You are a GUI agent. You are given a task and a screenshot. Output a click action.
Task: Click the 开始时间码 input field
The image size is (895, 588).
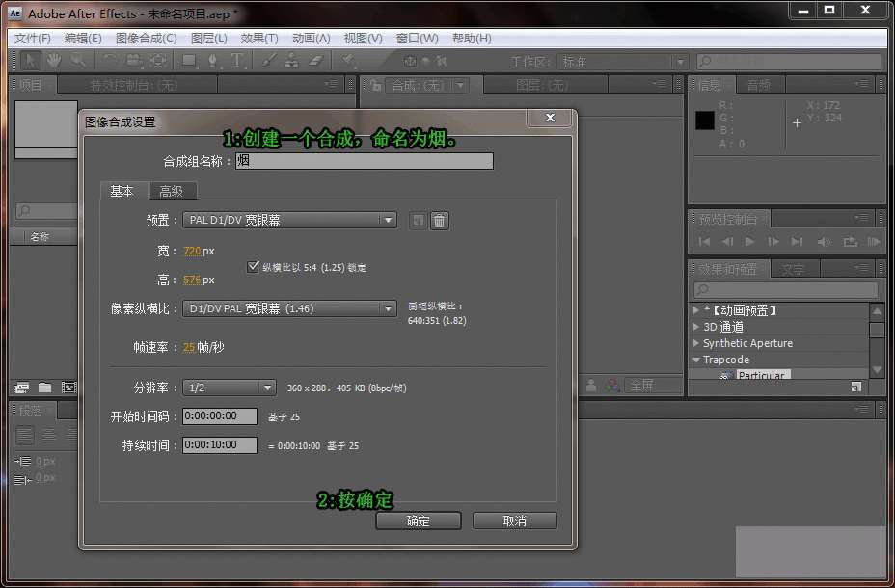click(220, 415)
